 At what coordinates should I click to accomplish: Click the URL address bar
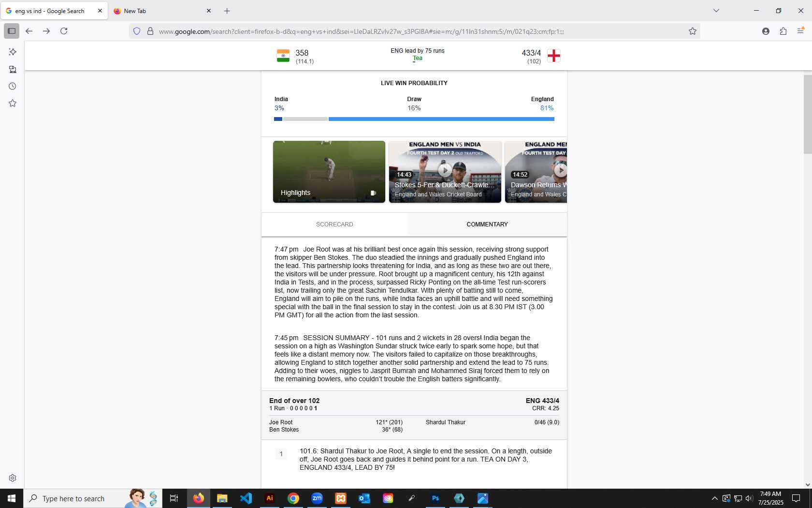coord(416,31)
